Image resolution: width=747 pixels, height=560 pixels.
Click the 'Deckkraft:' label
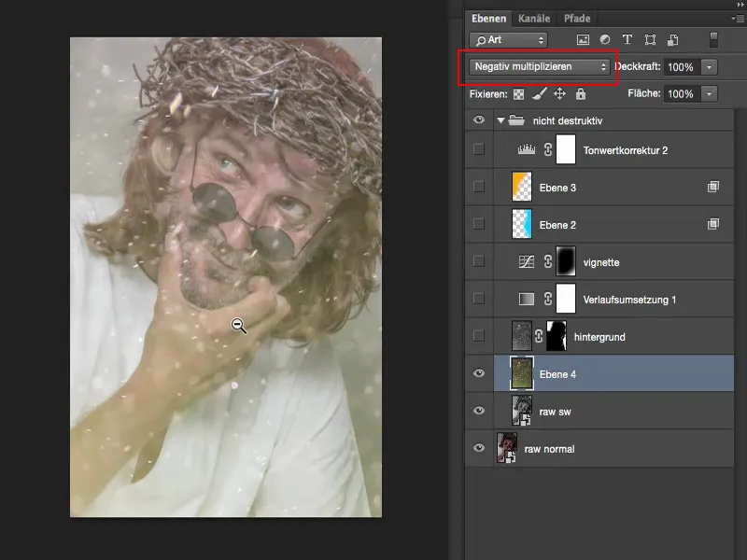tap(638, 66)
